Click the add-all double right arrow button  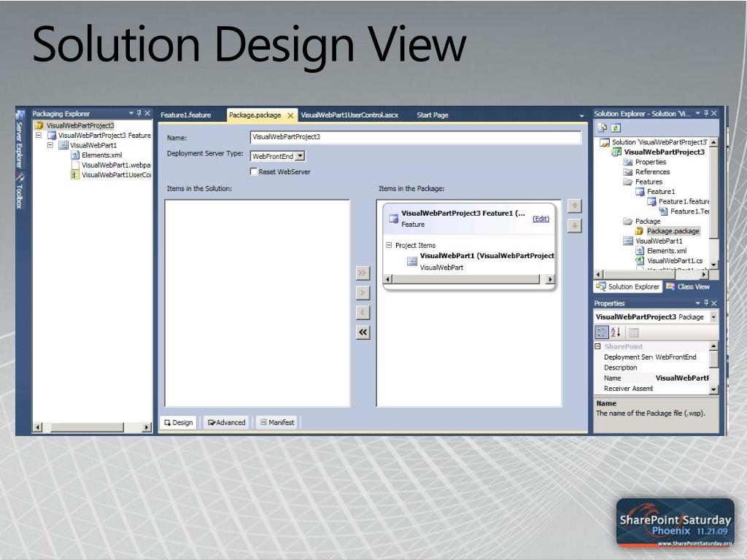click(363, 273)
